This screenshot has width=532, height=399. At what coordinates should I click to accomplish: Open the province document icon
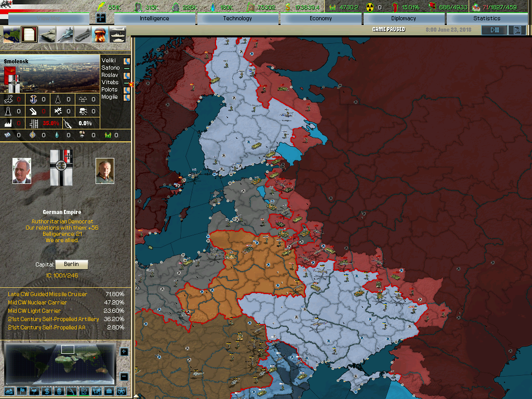pyautogui.click(x=30, y=35)
